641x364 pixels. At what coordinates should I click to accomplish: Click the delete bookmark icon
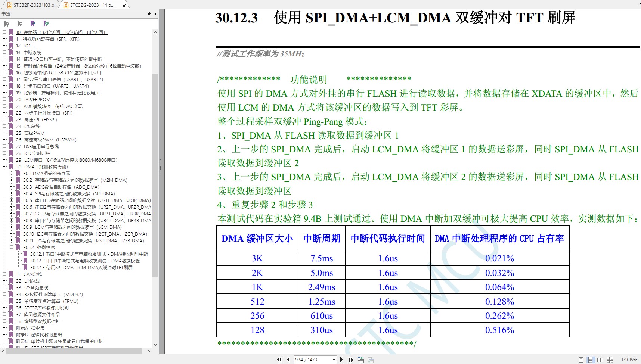pos(7,24)
